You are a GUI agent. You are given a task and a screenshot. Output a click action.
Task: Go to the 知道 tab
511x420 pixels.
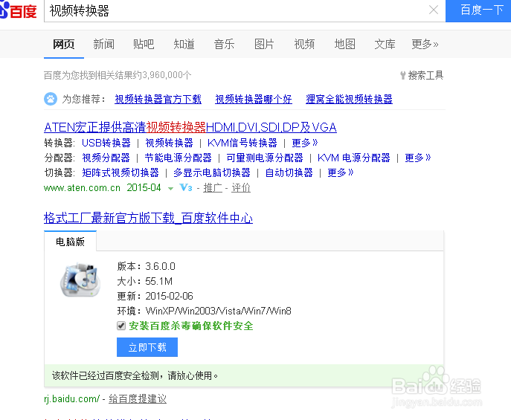coord(184,44)
